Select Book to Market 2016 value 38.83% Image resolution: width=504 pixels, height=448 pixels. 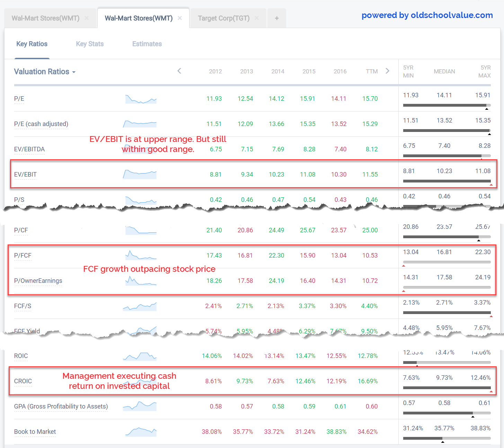point(337,432)
